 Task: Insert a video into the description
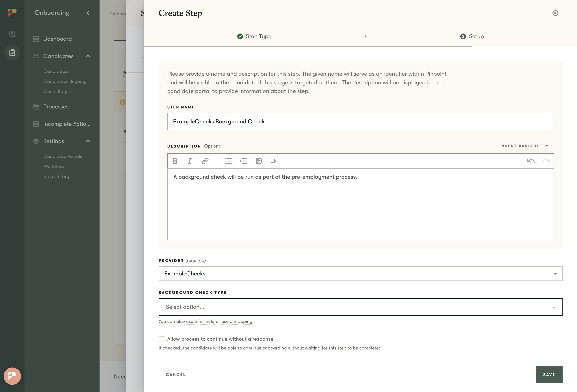pos(273,161)
